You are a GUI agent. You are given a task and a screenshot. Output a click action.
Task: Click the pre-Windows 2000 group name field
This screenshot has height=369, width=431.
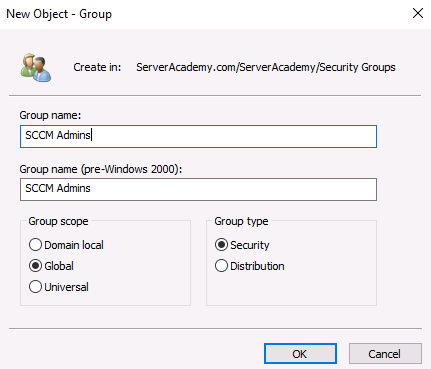click(198, 189)
